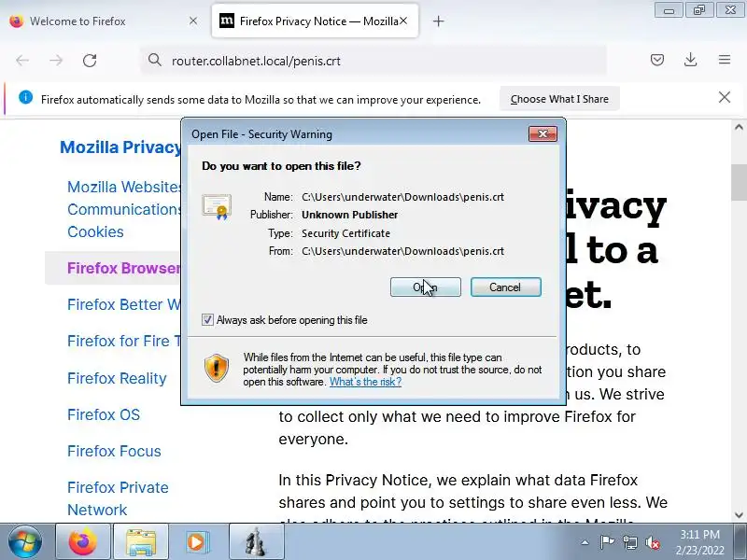This screenshot has width=747, height=560.
Task: Click the network status tray icon
Action: [630, 542]
